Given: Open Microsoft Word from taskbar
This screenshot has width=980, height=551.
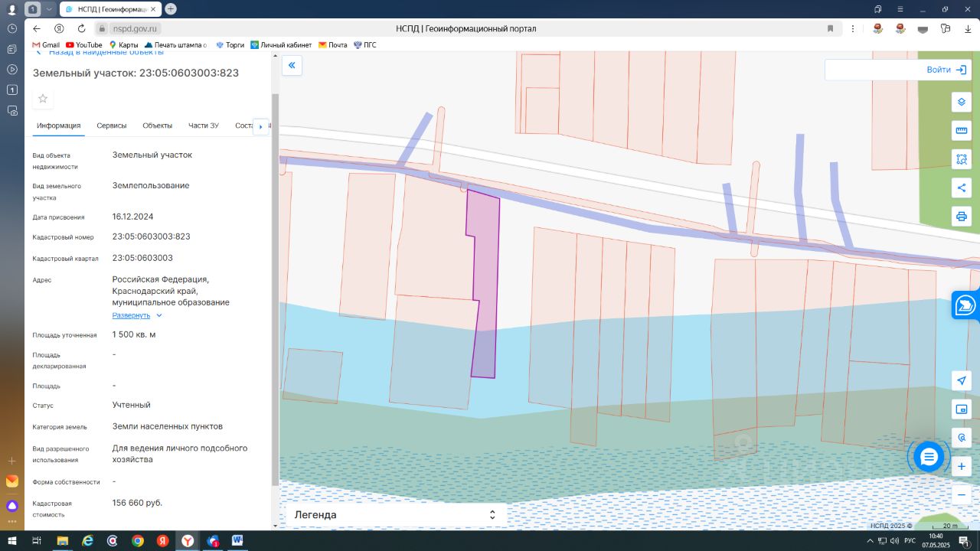Looking at the screenshot, I should coord(237,540).
